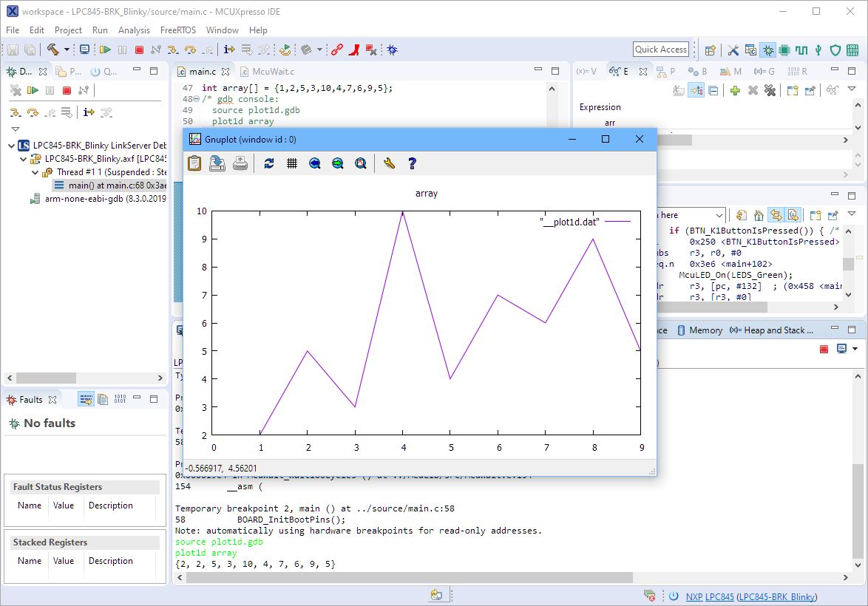868x606 pixels.
Task: Add new expression with green plus
Action: pyautogui.click(x=735, y=90)
